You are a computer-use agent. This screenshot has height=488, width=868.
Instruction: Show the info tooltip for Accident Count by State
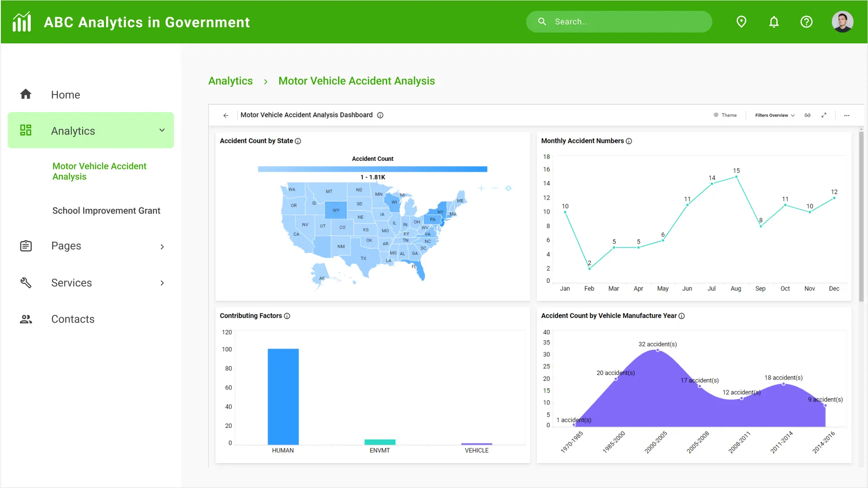tap(298, 141)
